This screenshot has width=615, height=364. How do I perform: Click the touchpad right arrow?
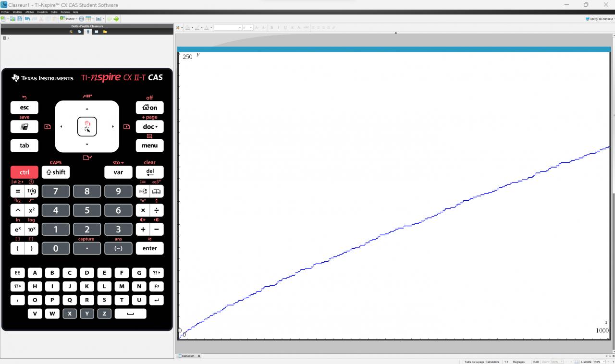tap(113, 127)
